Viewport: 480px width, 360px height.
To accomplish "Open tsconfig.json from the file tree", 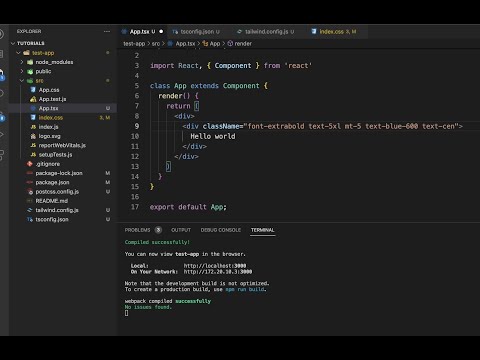I will (52, 219).
